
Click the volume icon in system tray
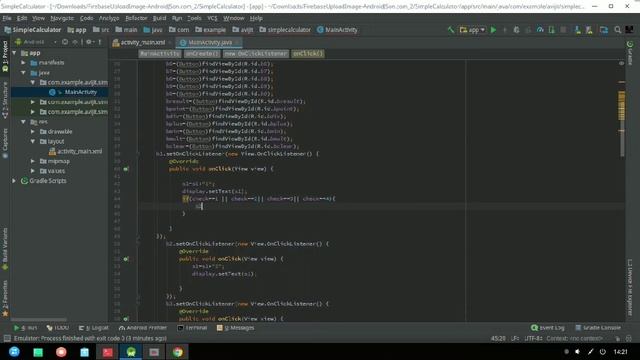[x=578, y=352]
